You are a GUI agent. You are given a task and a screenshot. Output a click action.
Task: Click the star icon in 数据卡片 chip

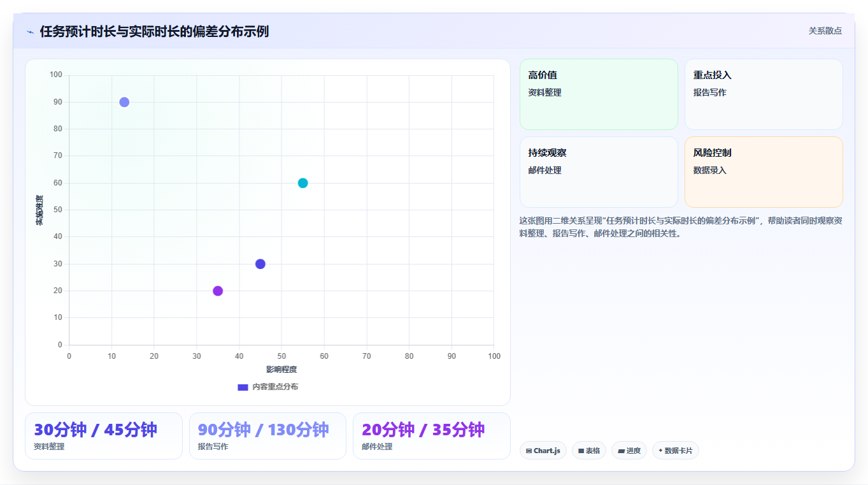pos(660,451)
